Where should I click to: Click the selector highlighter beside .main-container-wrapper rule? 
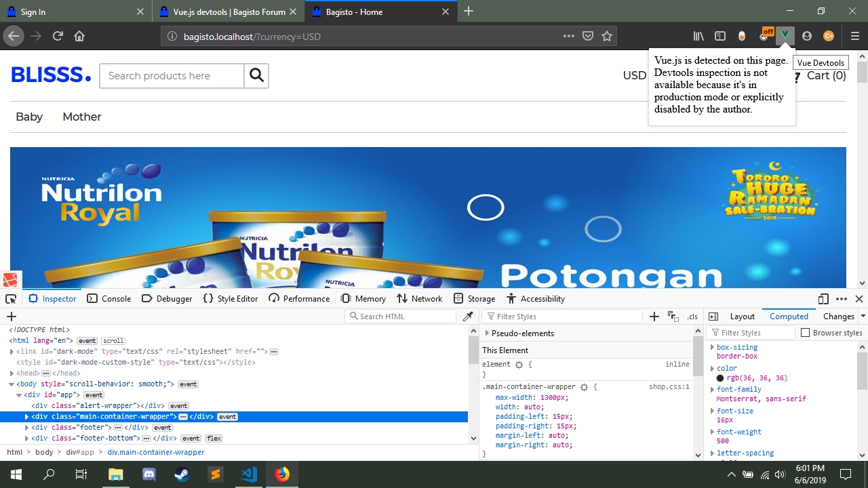pos(584,387)
